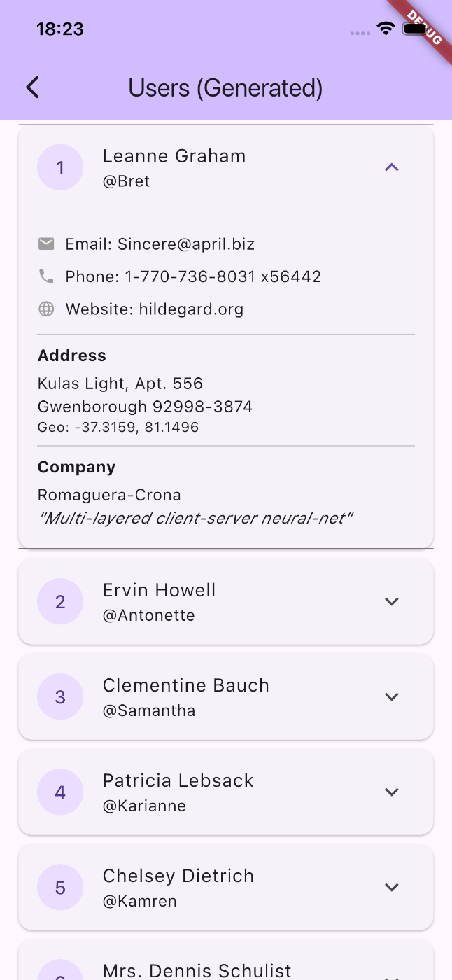Click the Users (Generated) title
This screenshot has width=452, height=980.
[225, 88]
